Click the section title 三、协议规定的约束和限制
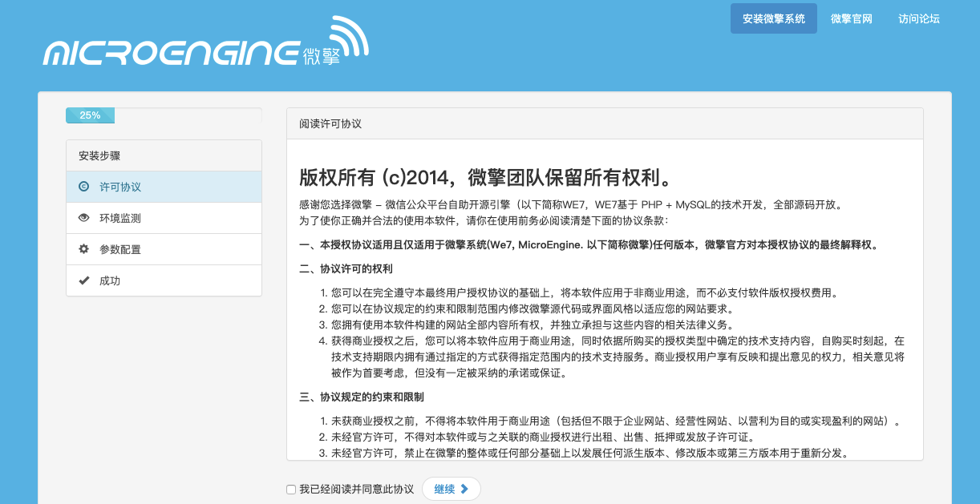 coord(362,397)
